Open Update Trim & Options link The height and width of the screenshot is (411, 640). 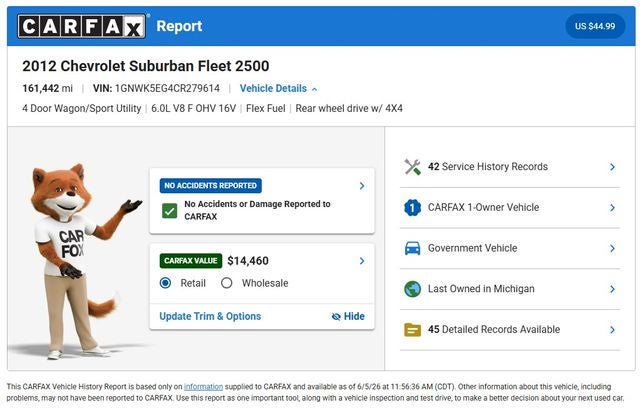(210, 317)
